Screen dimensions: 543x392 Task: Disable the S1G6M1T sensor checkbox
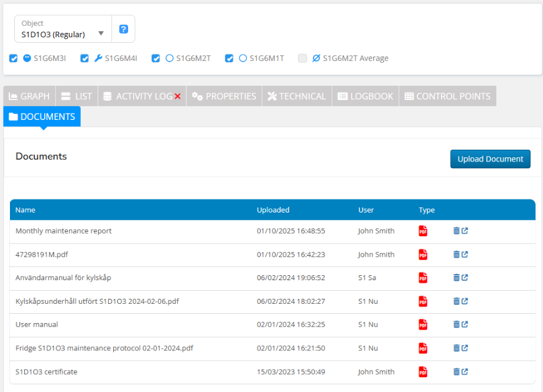click(229, 58)
